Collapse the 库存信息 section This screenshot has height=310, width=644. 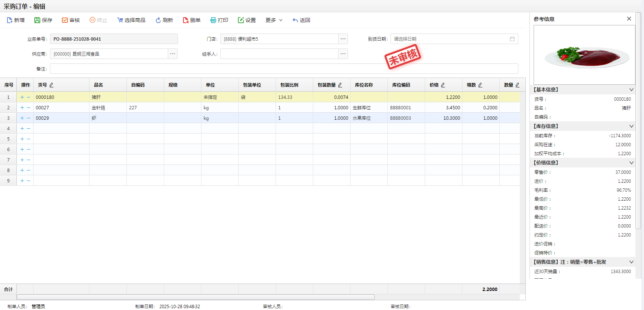point(631,126)
